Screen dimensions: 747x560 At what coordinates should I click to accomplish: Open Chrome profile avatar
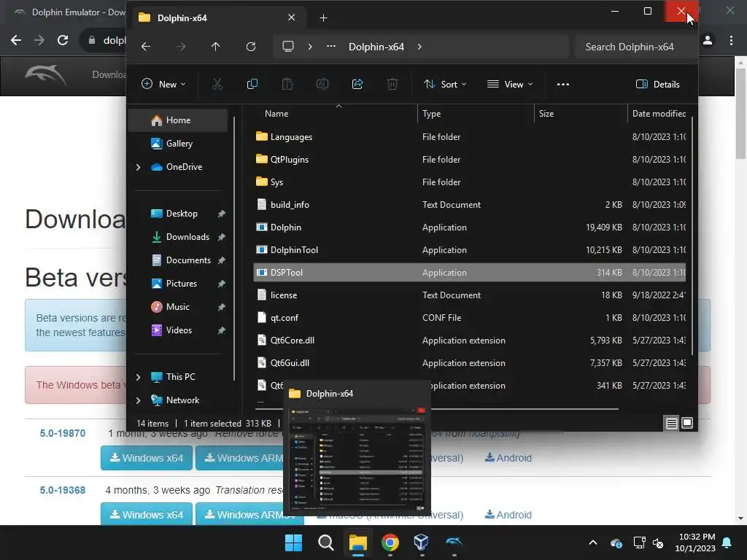(x=708, y=41)
